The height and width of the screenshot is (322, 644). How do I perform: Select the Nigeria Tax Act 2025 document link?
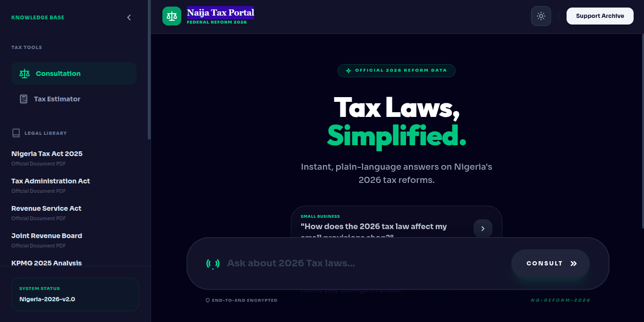pos(47,154)
